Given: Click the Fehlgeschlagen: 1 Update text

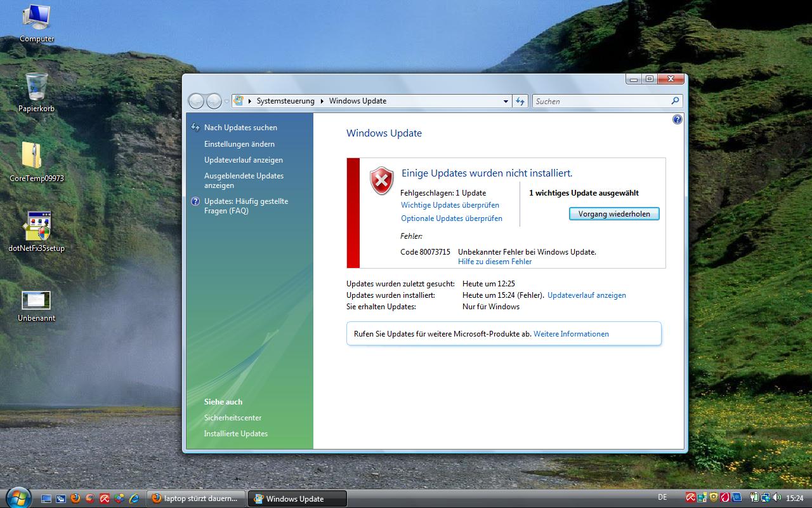Looking at the screenshot, I should pyautogui.click(x=443, y=193).
